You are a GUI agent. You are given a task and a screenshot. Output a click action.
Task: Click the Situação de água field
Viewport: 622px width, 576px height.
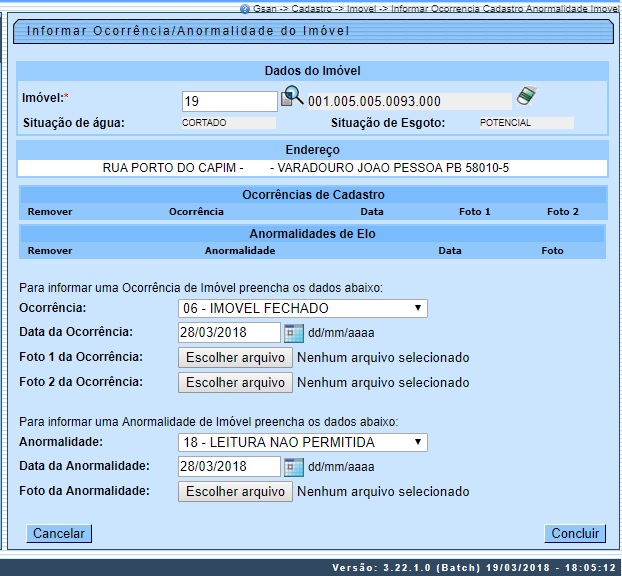tap(228, 123)
